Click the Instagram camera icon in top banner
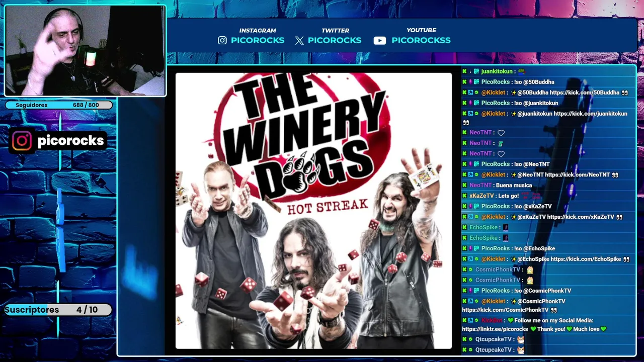The image size is (644, 362). [x=222, y=40]
